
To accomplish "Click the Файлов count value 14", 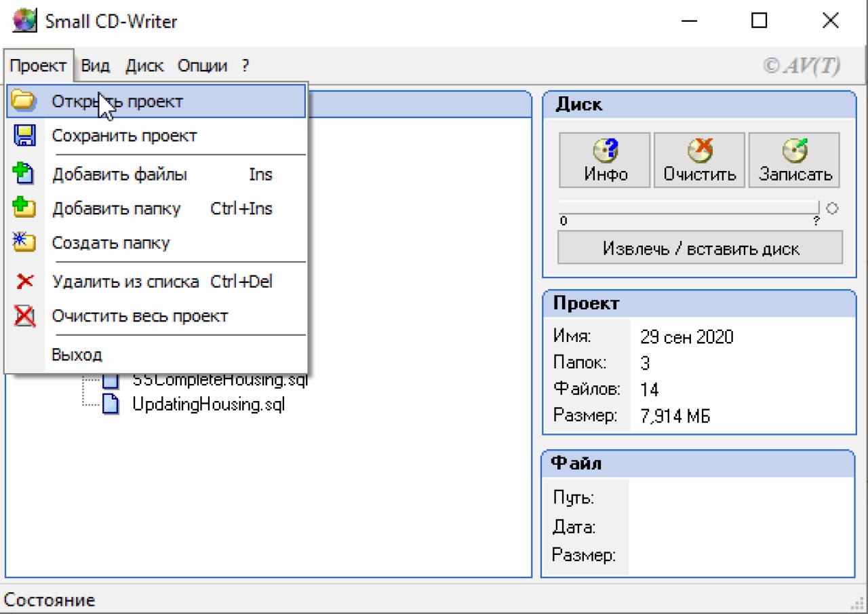I will (x=649, y=389).
